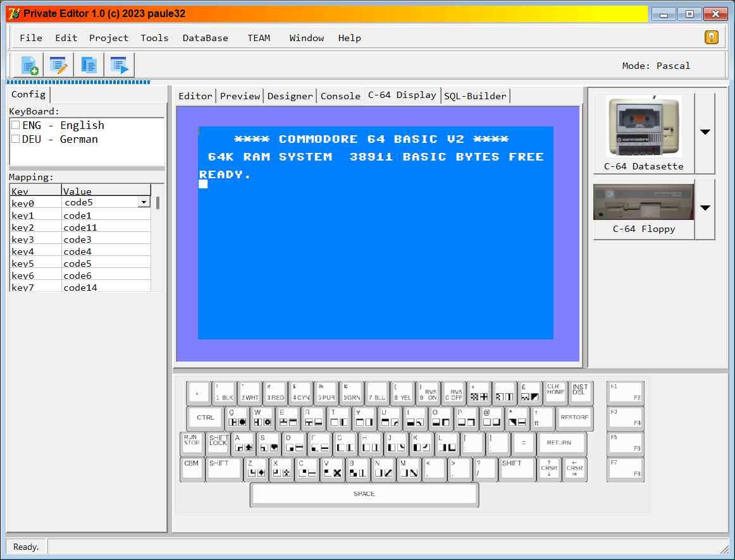This screenshot has height=560, width=735.
Task: Click the 1 BLK key
Action: [x=223, y=393]
